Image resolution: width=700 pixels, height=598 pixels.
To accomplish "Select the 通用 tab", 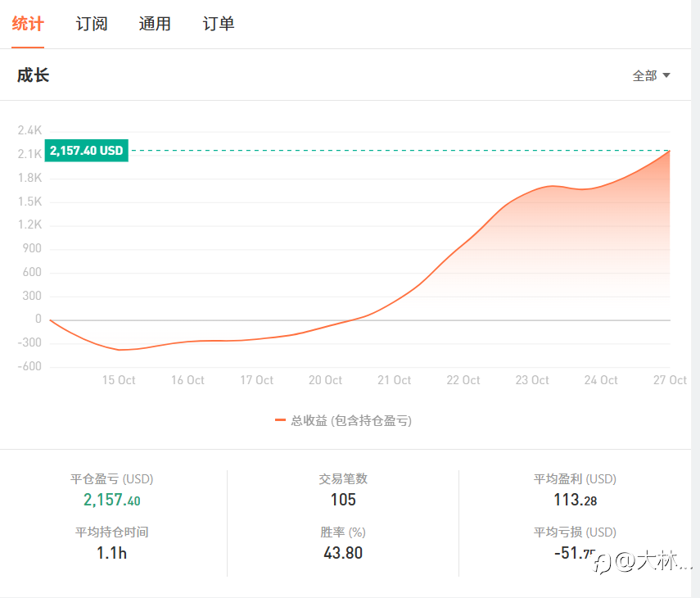I will (x=155, y=24).
